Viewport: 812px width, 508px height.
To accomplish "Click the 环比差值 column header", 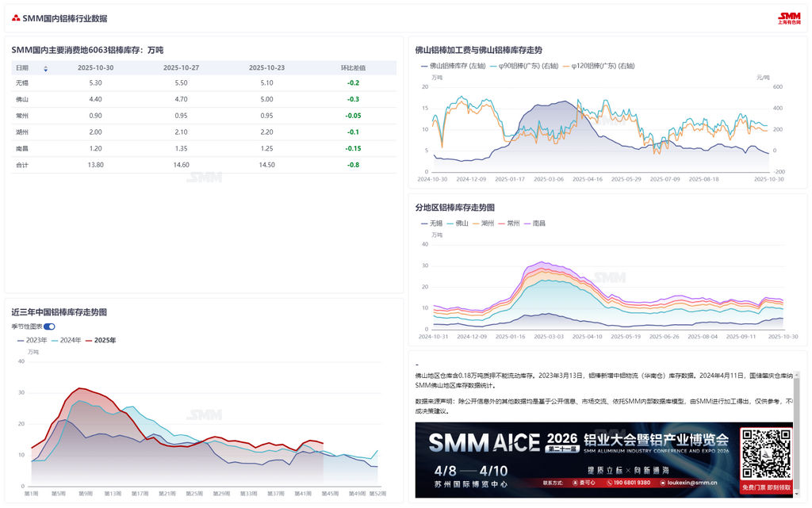I will click(x=353, y=68).
